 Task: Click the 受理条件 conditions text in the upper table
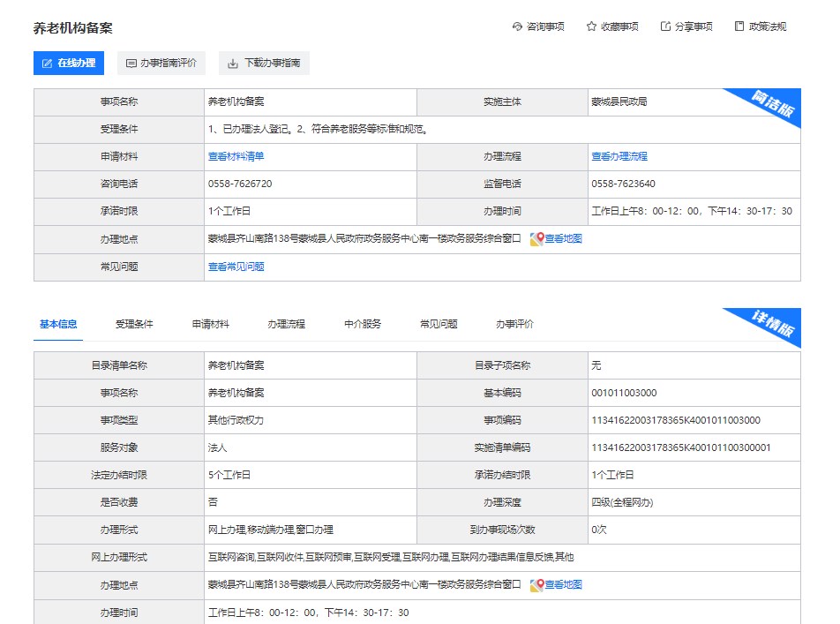[319, 129]
